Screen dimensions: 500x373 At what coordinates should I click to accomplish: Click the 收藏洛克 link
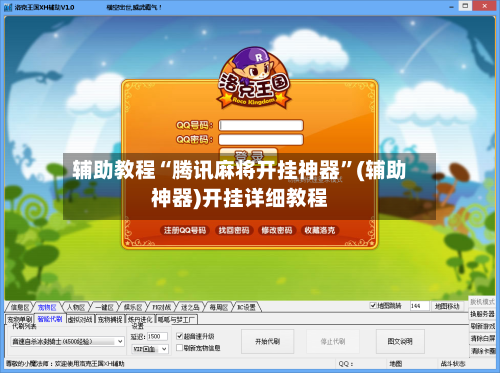(320, 230)
